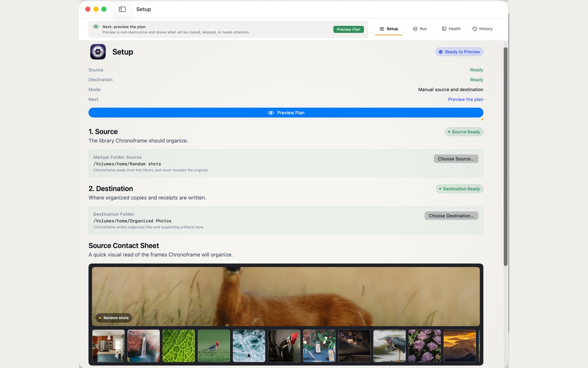Click the green zoom window button
This screenshot has width=588, height=368.
[x=104, y=9]
